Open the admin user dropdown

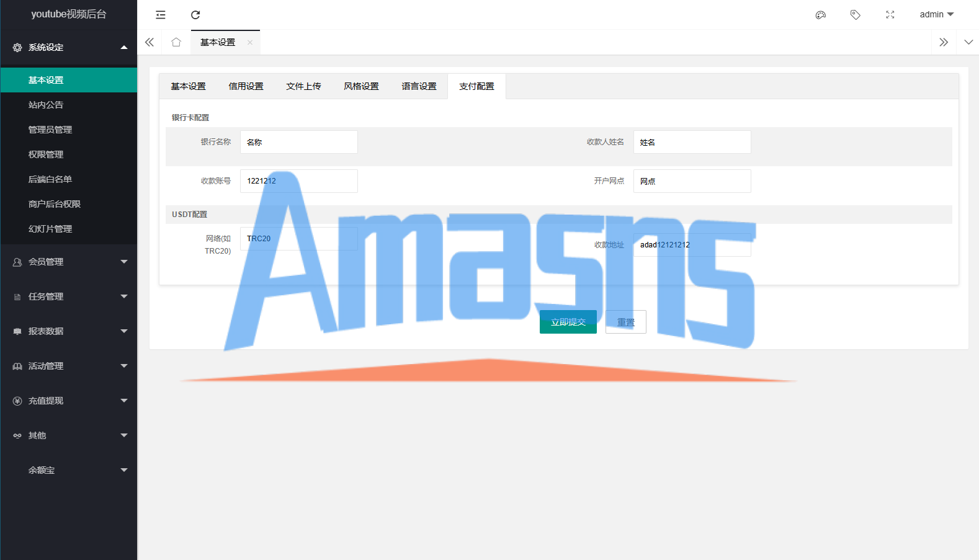tap(937, 14)
